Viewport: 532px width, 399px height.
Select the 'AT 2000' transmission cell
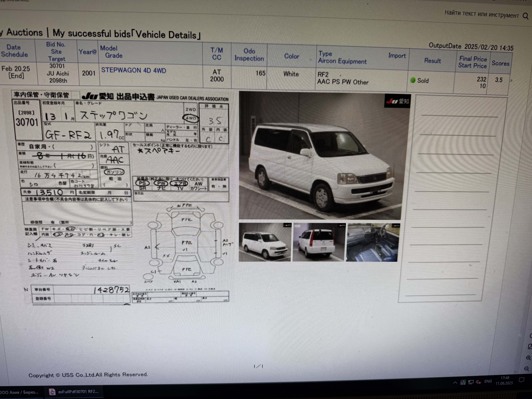[217, 76]
